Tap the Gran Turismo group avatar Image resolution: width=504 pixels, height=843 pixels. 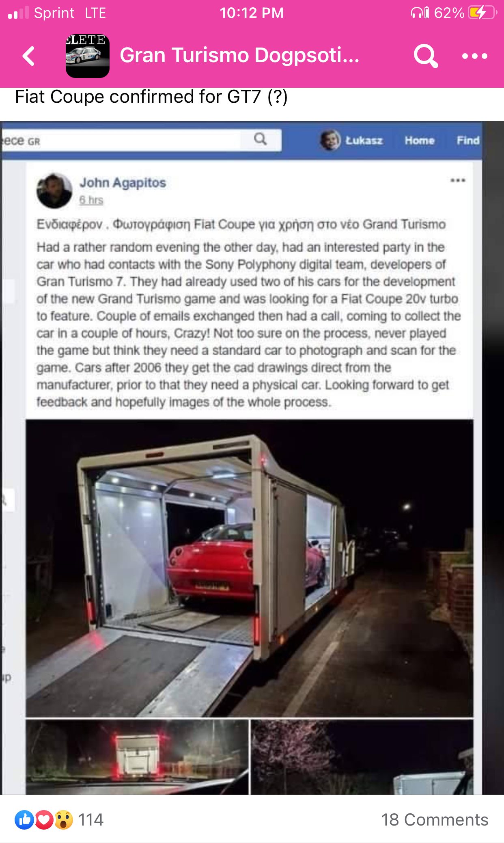(x=88, y=56)
